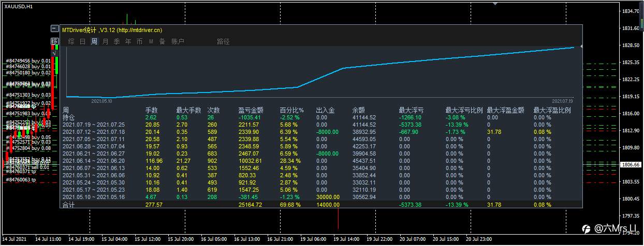Click the 路径 path button

(x=223, y=41)
